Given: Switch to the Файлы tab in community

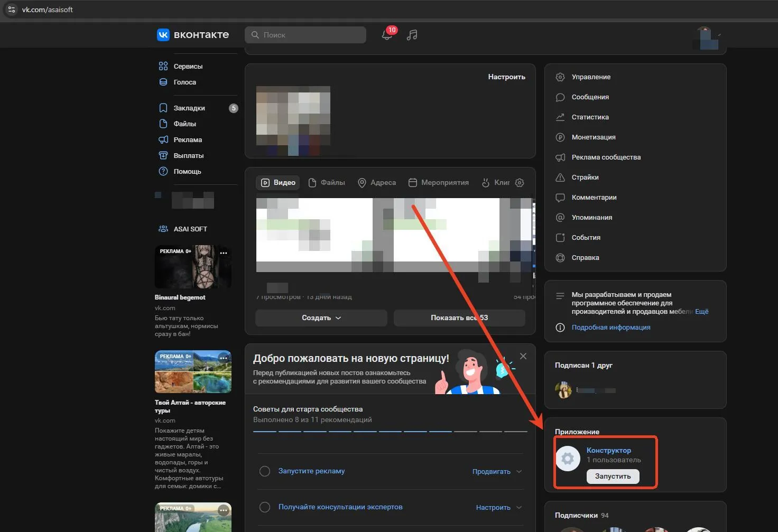Looking at the screenshot, I should click(327, 183).
